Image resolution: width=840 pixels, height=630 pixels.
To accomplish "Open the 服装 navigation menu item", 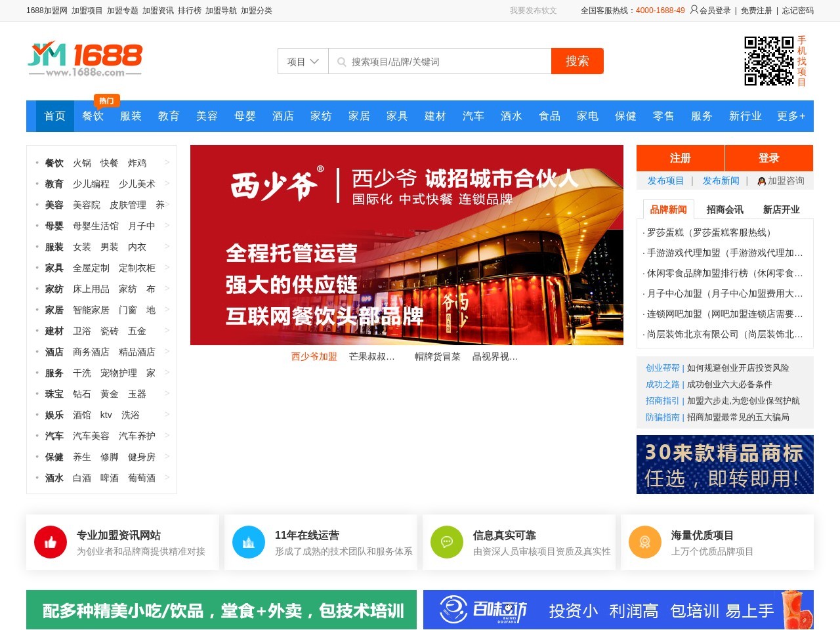I will 131,116.
